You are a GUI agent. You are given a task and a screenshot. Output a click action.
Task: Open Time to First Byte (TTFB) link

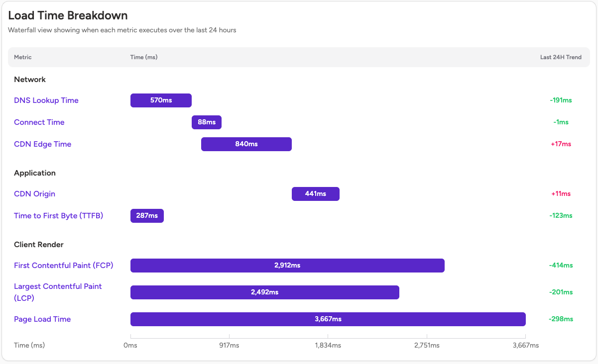click(x=59, y=216)
